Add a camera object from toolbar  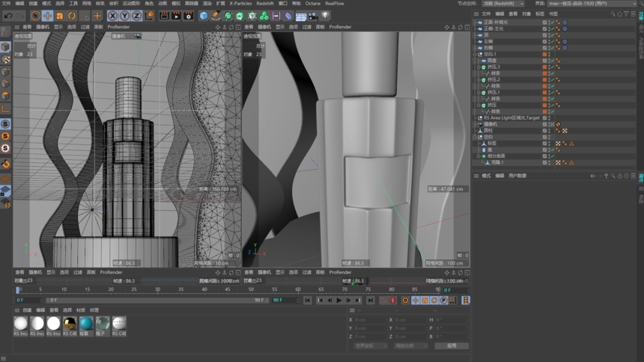(313, 16)
